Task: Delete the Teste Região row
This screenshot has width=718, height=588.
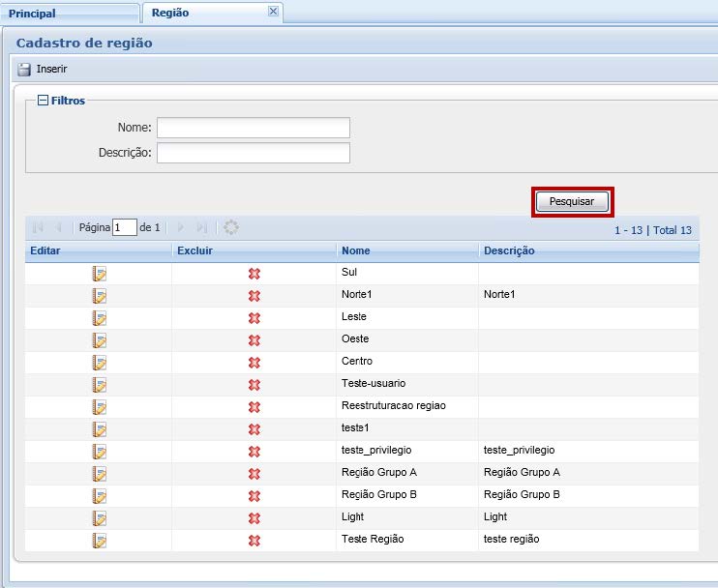Action: 254,541
